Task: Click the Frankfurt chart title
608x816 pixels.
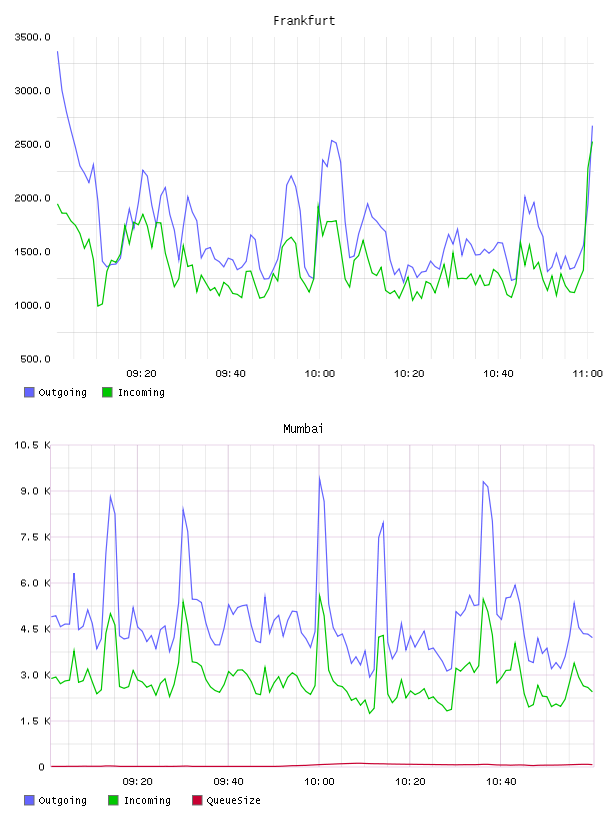Action: coord(304,21)
